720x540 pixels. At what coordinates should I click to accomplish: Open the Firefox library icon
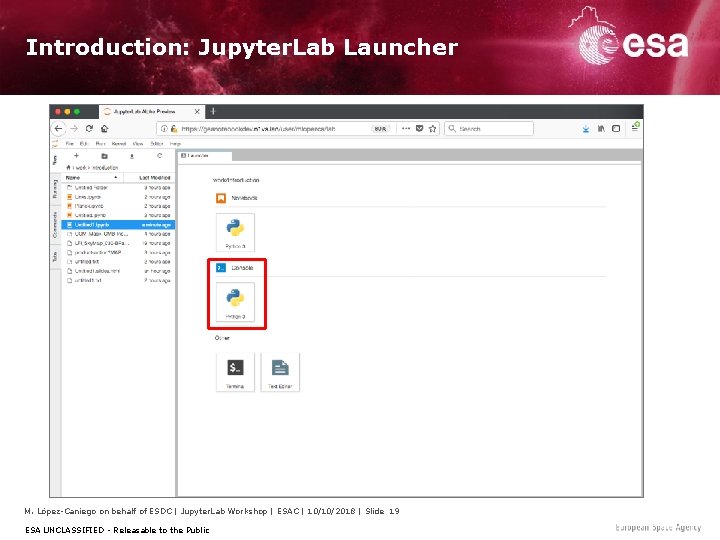click(x=601, y=129)
